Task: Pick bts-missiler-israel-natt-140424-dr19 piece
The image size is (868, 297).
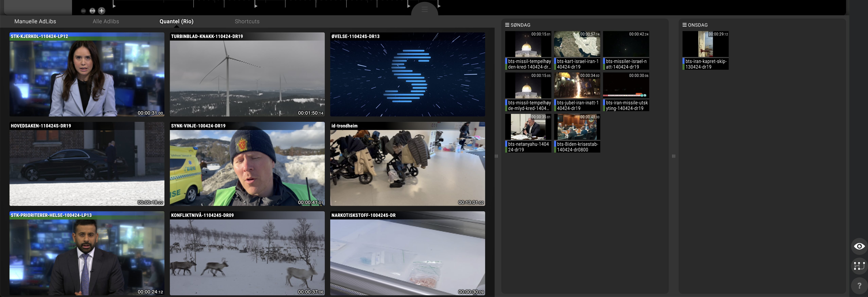Action: pyautogui.click(x=626, y=51)
